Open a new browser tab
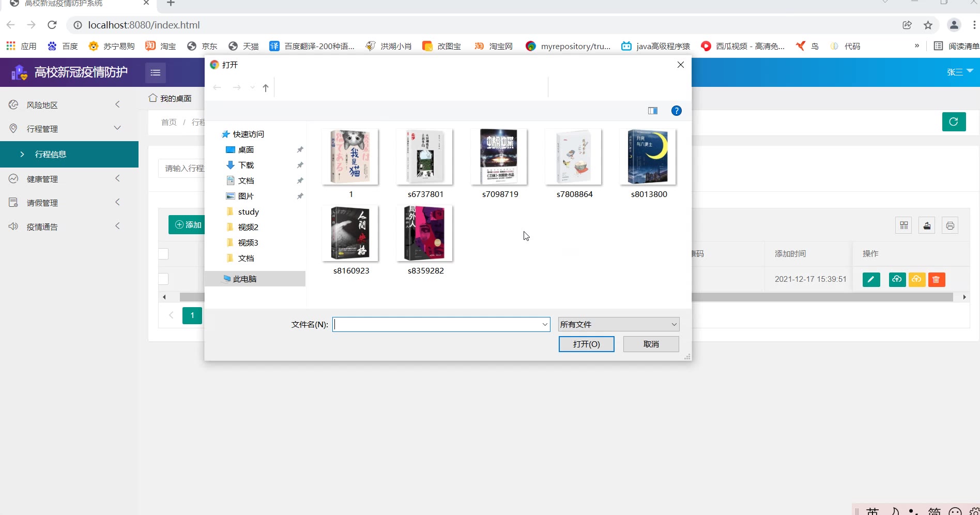The height and width of the screenshot is (515, 980). pos(171,3)
